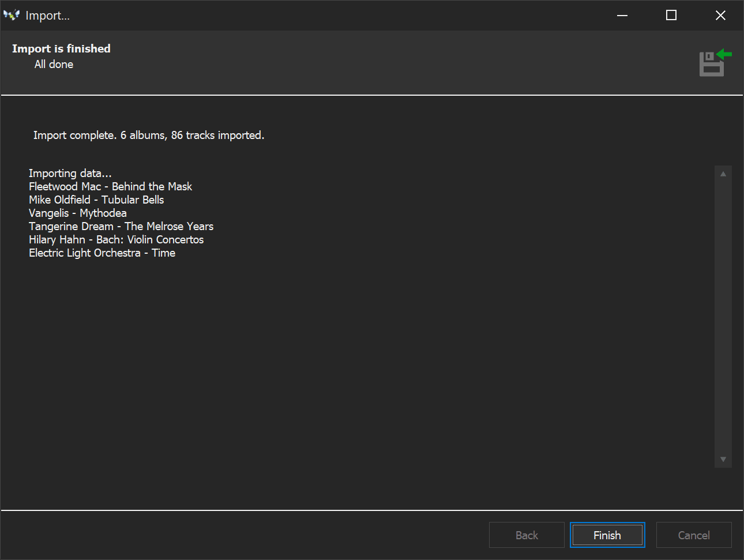This screenshot has width=744, height=560.
Task: Click Electric Light Orchestra - Time entry
Action: pyautogui.click(x=102, y=253)
